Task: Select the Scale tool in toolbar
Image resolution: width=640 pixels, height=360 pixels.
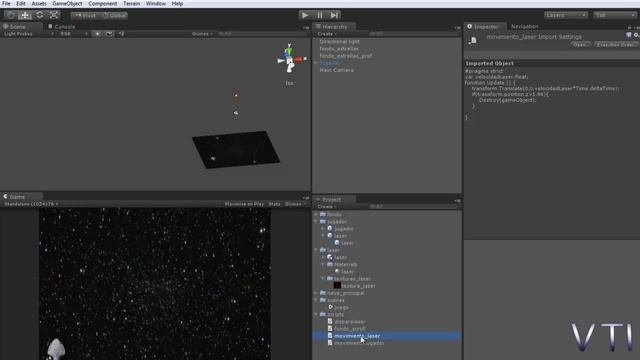Action: pos(54,16)
